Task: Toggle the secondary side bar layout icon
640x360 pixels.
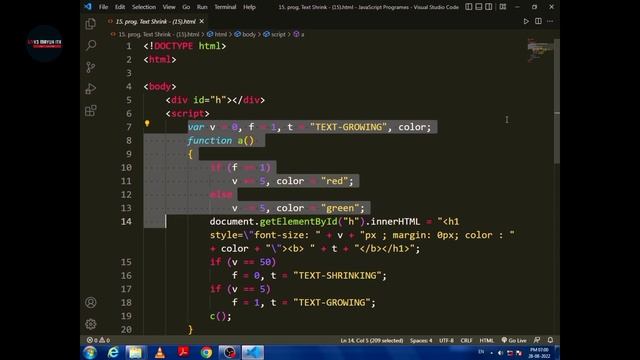Action: (489, 7)
